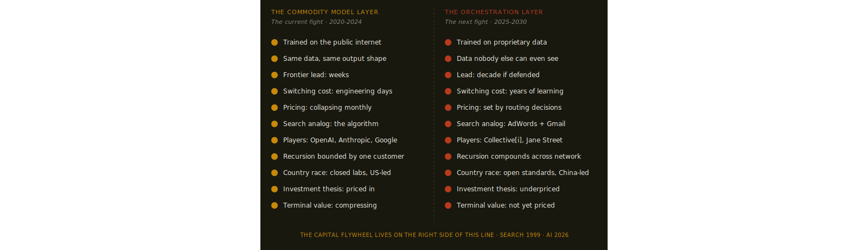Click Players: OpenAI, Anthropic, Google line
Viewport: 868px width, 250px height.
point(340,140)
